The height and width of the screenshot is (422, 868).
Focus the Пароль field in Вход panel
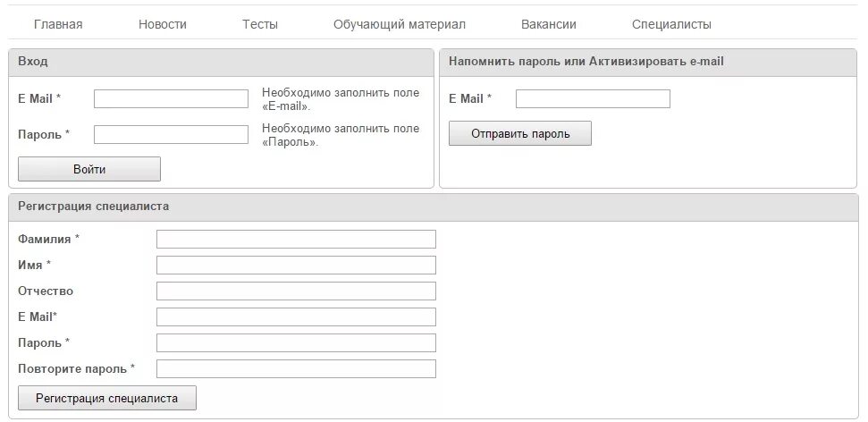coord(171,135)
